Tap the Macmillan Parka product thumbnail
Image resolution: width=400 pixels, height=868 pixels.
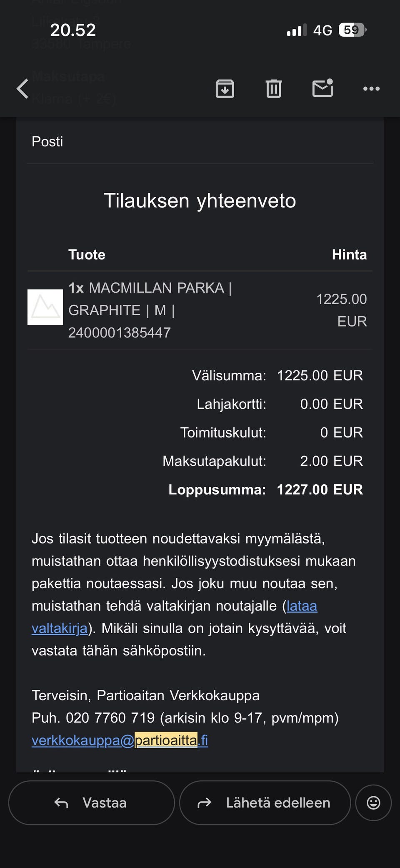click(x=45, y=307)
